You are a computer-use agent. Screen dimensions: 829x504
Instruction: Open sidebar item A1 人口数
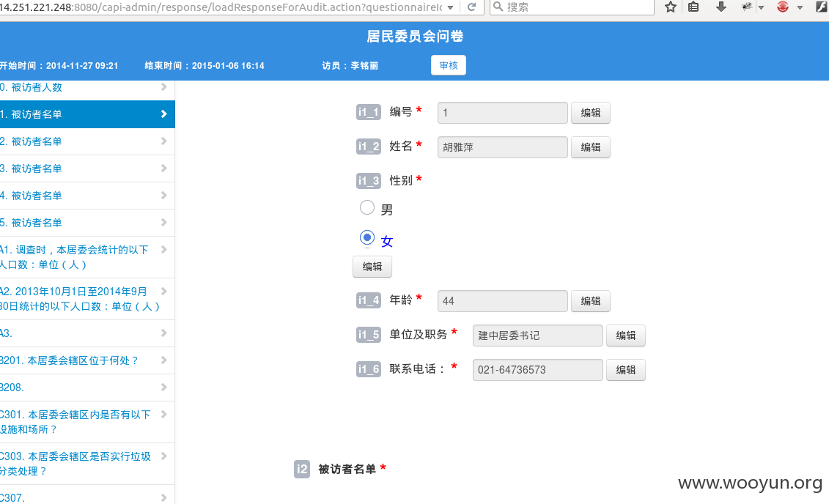(x=87, y=256)
